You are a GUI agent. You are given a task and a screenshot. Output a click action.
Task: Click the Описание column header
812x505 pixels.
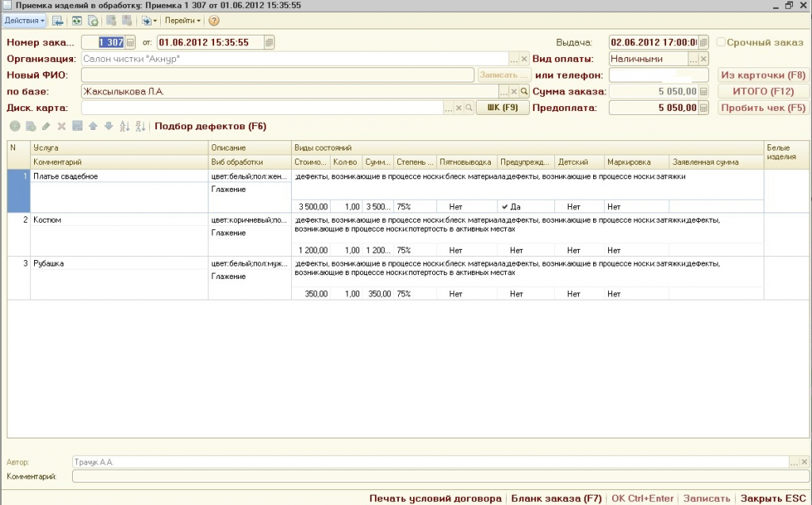pyautogui.click(x=250, y=147)
